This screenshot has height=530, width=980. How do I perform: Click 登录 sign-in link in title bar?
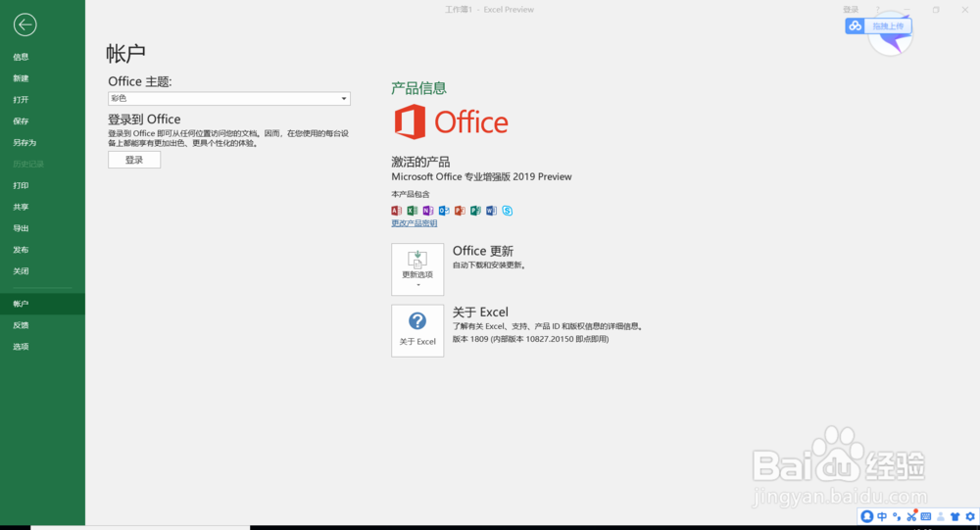851,10
